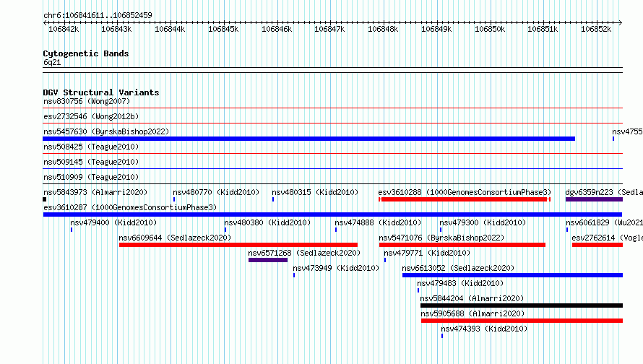Open the nsv479483 (Kidd2010) label
Viewport: 643px width, 364px height.
[460, 283]
